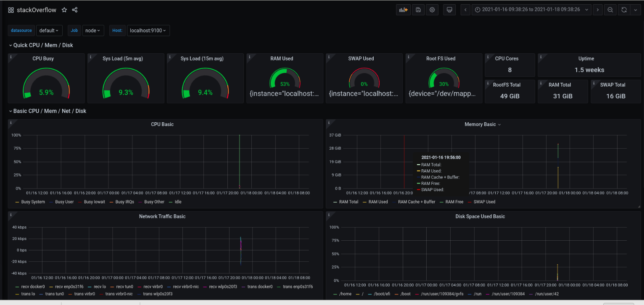The image size is (644, 305).
Task: Open the CPU Cores panel title menu
Action: (507, 58)
